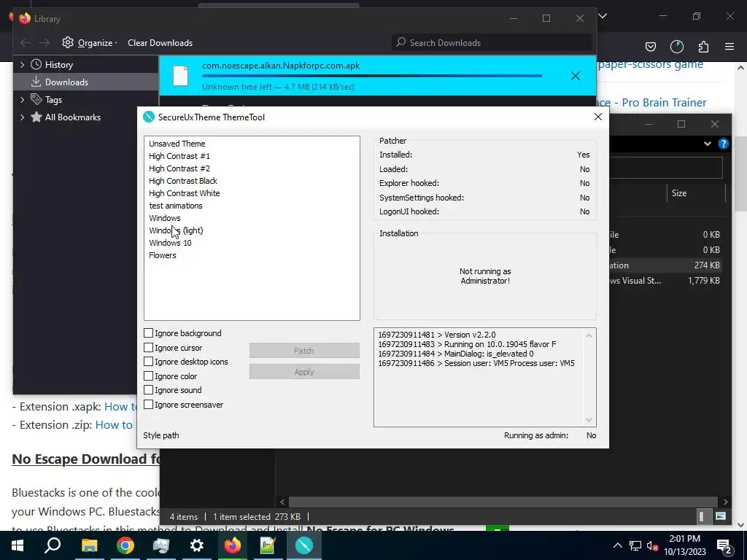Viewport: 747px width, 560px height.
Task: Open Tags in Library sidebar
Action: [53, 99]
